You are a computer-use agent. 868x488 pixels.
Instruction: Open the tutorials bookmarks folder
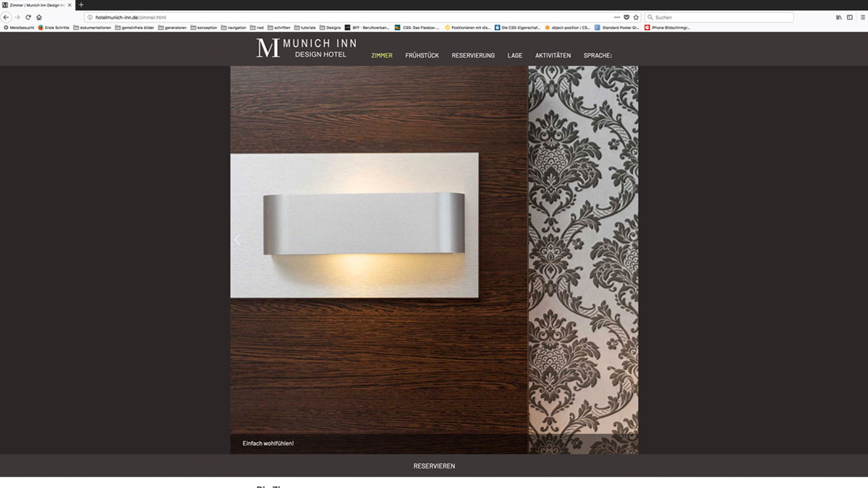coord(308,27)
